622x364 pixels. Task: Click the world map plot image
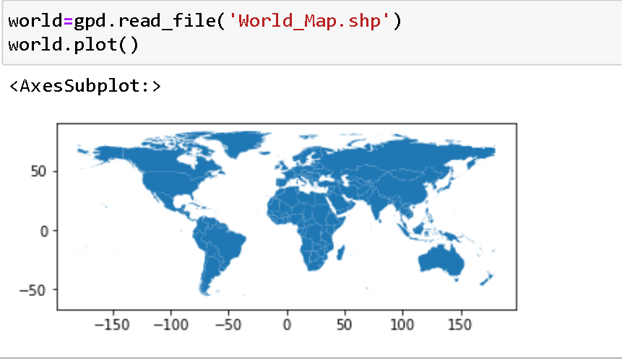287,217
